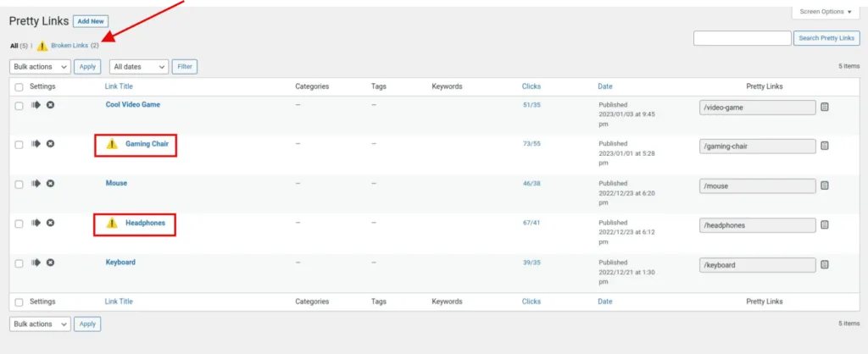Copy the /gaming-chair link using clipboard icon

pyautogui.click(x=824, y=146)
